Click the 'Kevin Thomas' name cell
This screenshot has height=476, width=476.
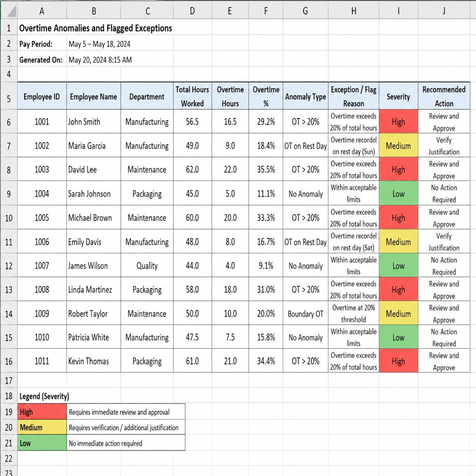(x=93, y=361)
